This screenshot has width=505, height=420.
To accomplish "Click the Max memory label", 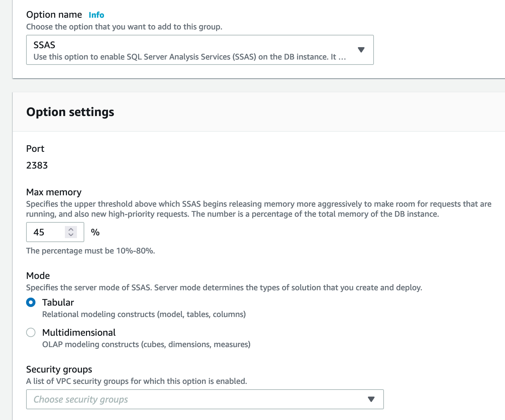I will [x=54, y=192].
